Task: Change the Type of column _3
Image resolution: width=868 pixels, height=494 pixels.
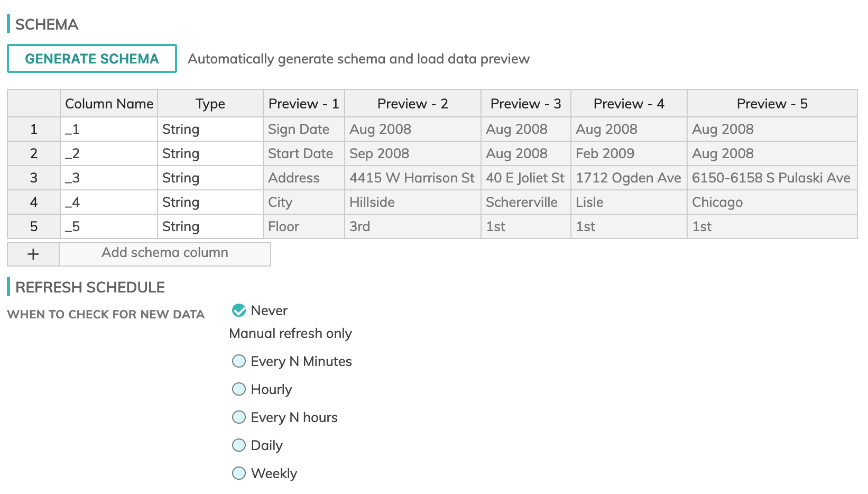Action: [210, 178]
